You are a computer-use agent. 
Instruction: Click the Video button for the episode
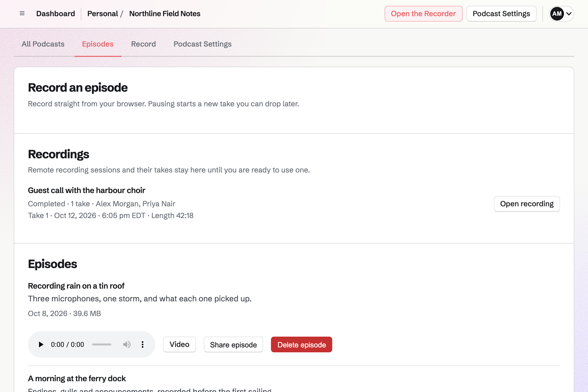point(180,344)
